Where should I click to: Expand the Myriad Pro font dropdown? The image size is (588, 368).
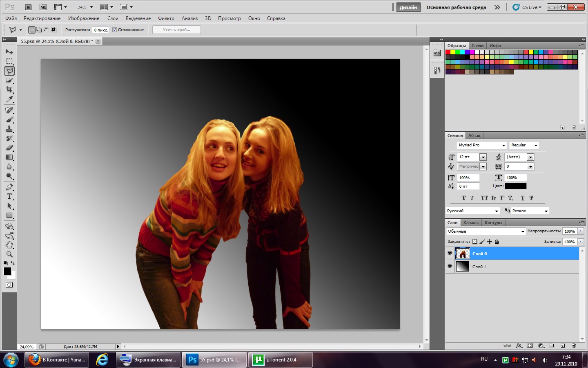point(481,145)
